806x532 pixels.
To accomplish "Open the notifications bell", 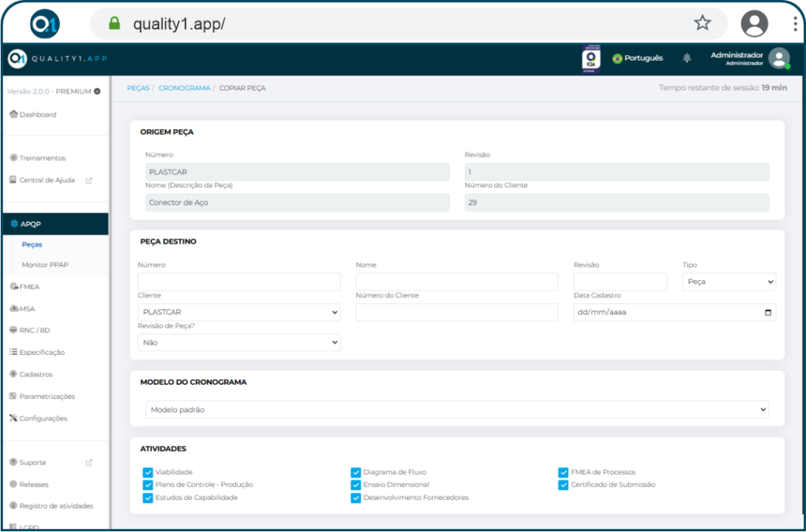I will (x=686, y=58).
